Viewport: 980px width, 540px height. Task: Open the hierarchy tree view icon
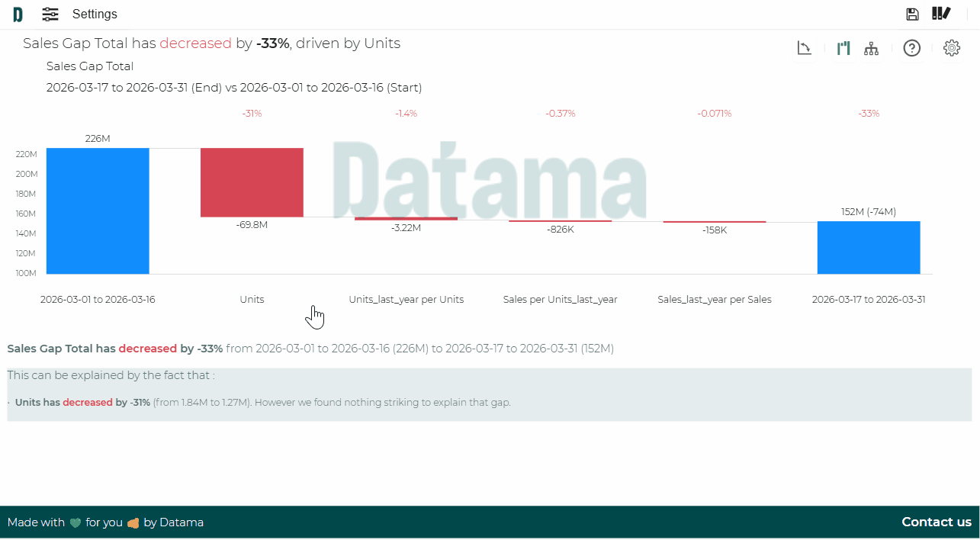pyautogui.click(x=871, y=48)
